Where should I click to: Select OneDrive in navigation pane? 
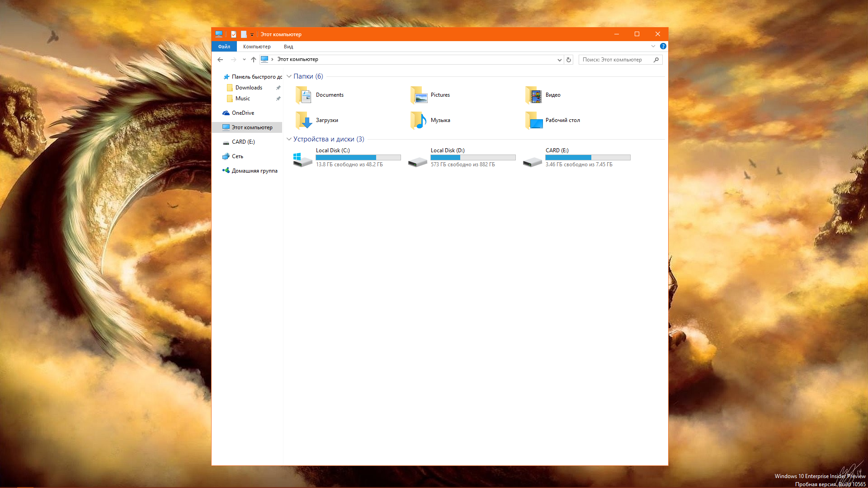click(x=243, y=113)
